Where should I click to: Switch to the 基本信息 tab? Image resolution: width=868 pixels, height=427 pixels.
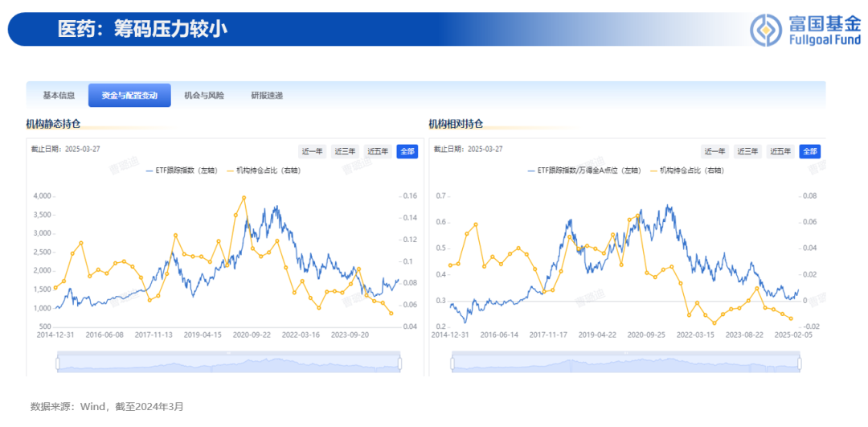click(x=59, y=95)
